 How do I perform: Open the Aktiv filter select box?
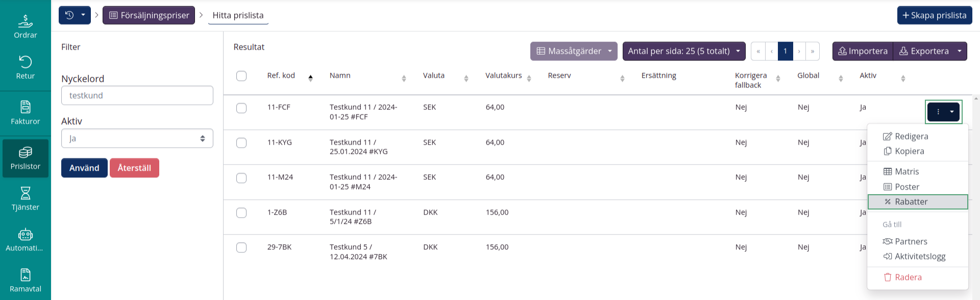point(137,139)
